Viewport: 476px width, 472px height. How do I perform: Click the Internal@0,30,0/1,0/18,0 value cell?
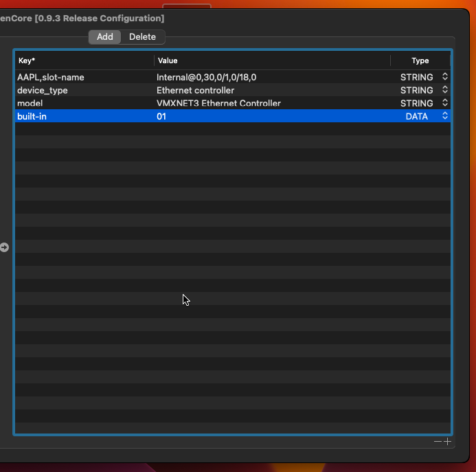pos(206,77)
